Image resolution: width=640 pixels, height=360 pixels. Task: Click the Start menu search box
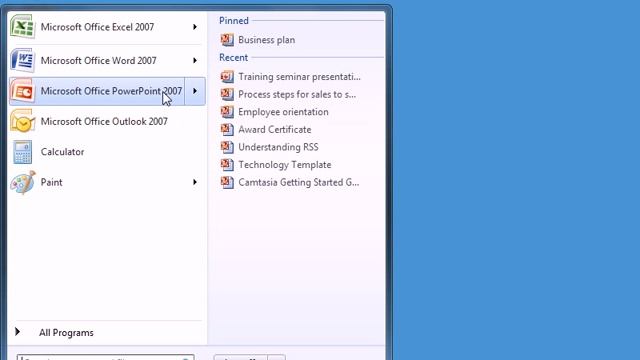coord(106,358)
